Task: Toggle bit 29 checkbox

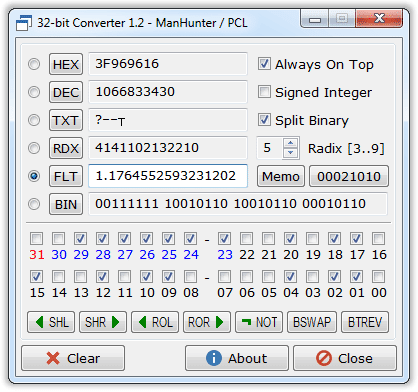Action: tap(81, 239)
